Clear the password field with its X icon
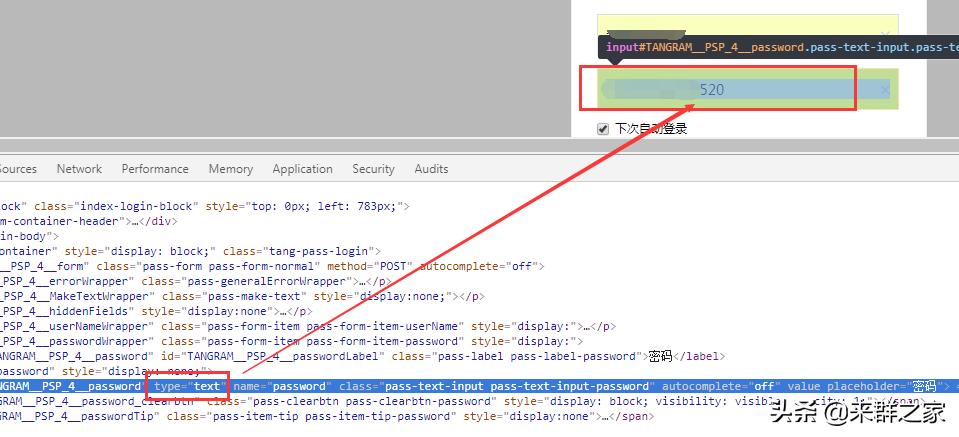 (884, 90)
